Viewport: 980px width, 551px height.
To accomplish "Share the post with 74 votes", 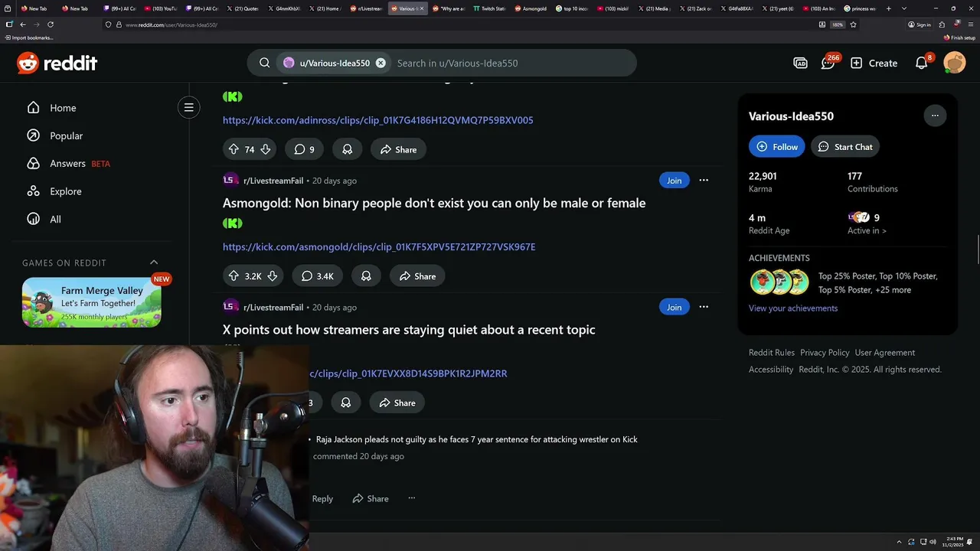I will [x=398, y=149].
